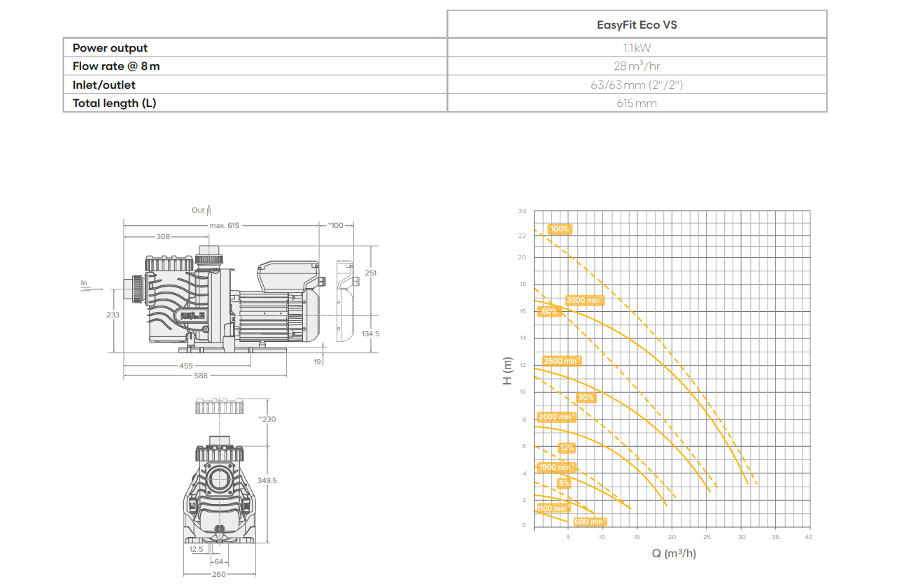Select the 60% curve label

point(549,311)
